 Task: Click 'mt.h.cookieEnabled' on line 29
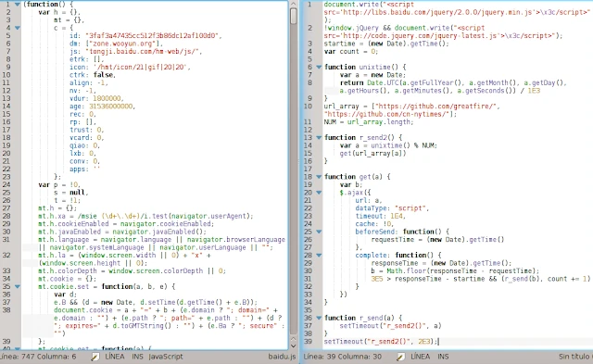73,224
